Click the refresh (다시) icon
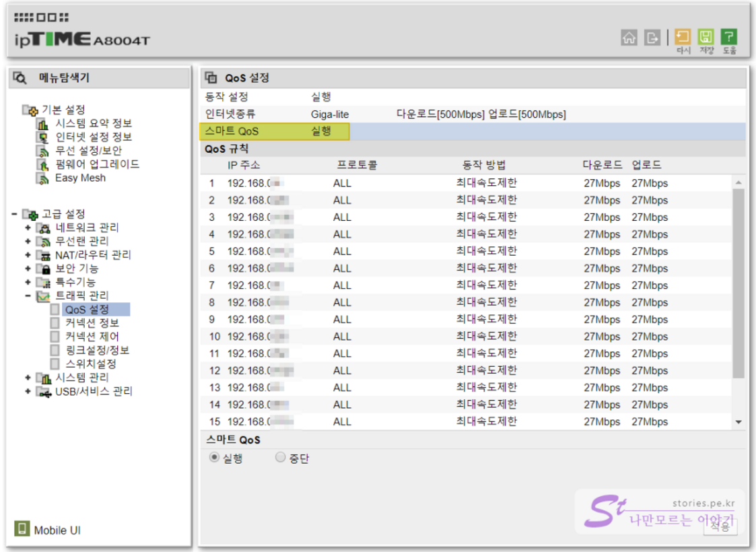The width and height of the screenshot is (756, 552). coord(683,37)
